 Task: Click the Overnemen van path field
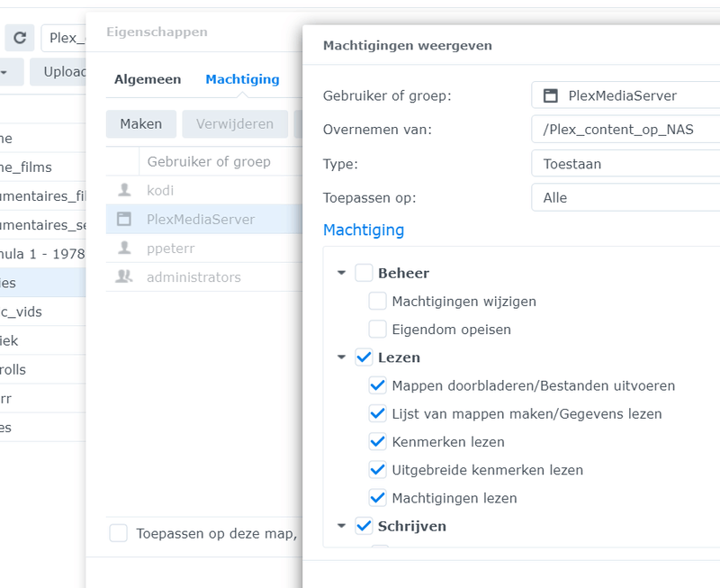tap(625, 130)
